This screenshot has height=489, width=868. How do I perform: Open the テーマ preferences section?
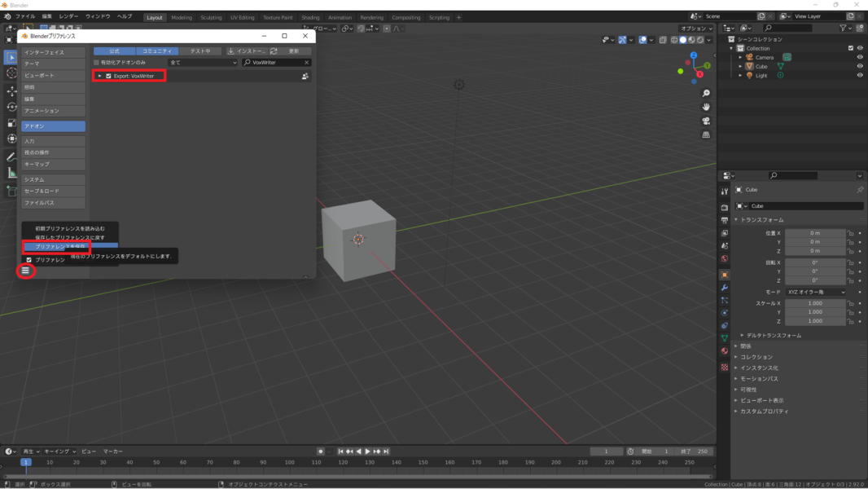pos(53,64)
